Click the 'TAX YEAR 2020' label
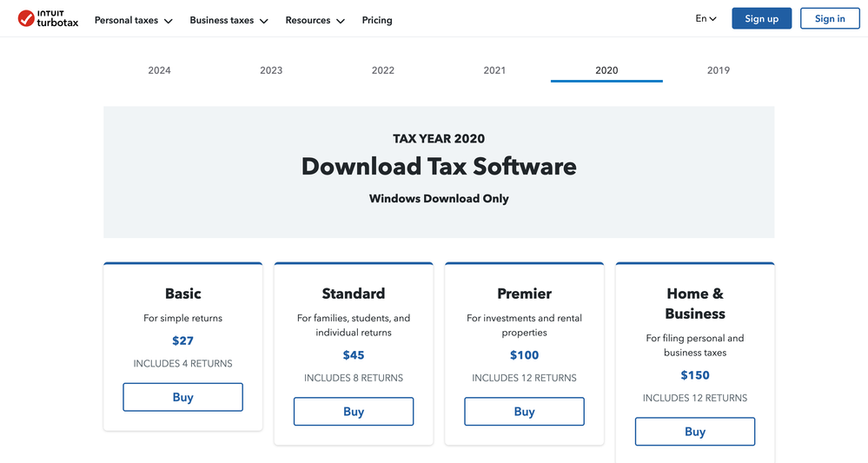The width and height of the screenshot is (868, 463). [x=439, y=138]
